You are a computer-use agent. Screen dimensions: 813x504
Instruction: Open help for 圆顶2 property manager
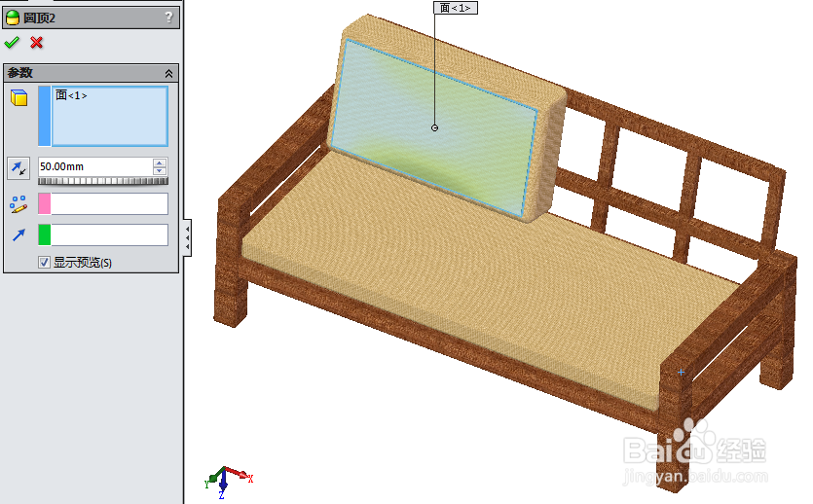click(168, 18)
